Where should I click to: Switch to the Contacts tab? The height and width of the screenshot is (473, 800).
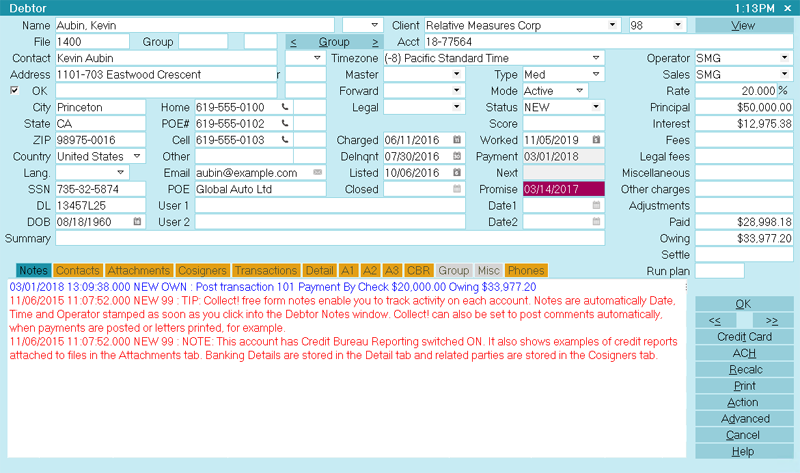click(78, 270)
